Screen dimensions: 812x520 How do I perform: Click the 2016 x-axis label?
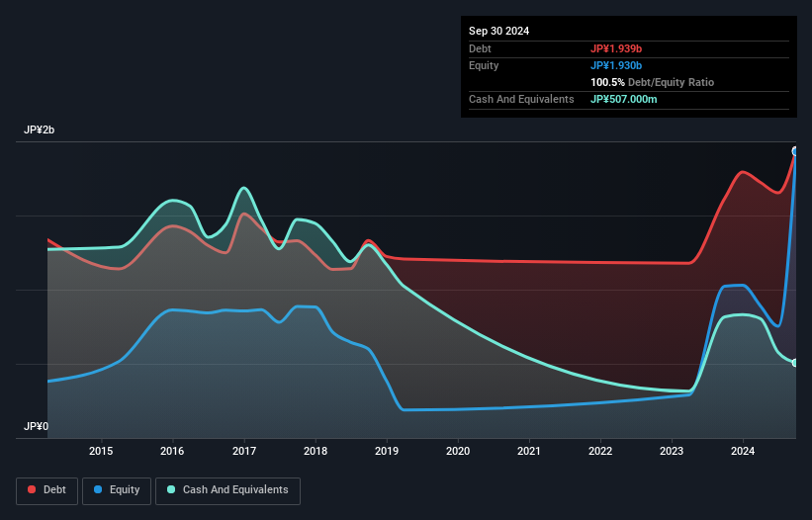coord(172,451)
